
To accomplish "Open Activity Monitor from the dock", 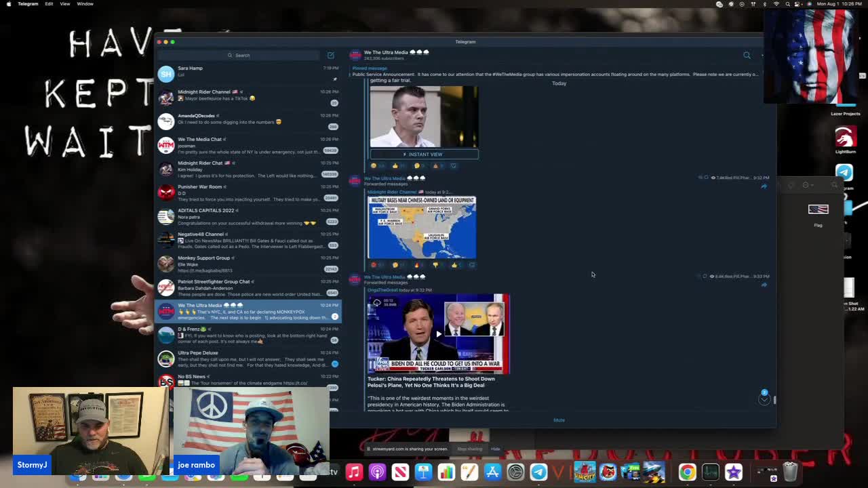I will [710, 472].
